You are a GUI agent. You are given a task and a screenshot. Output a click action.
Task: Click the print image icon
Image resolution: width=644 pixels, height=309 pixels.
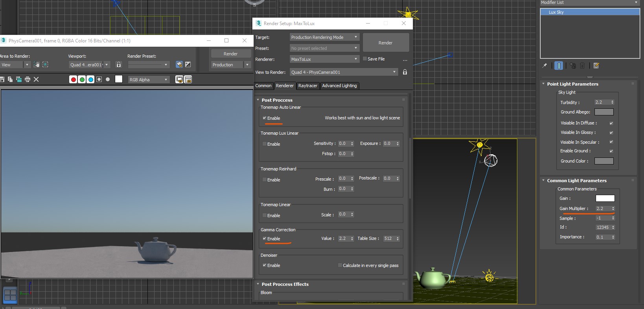click(x=28, y=79)
